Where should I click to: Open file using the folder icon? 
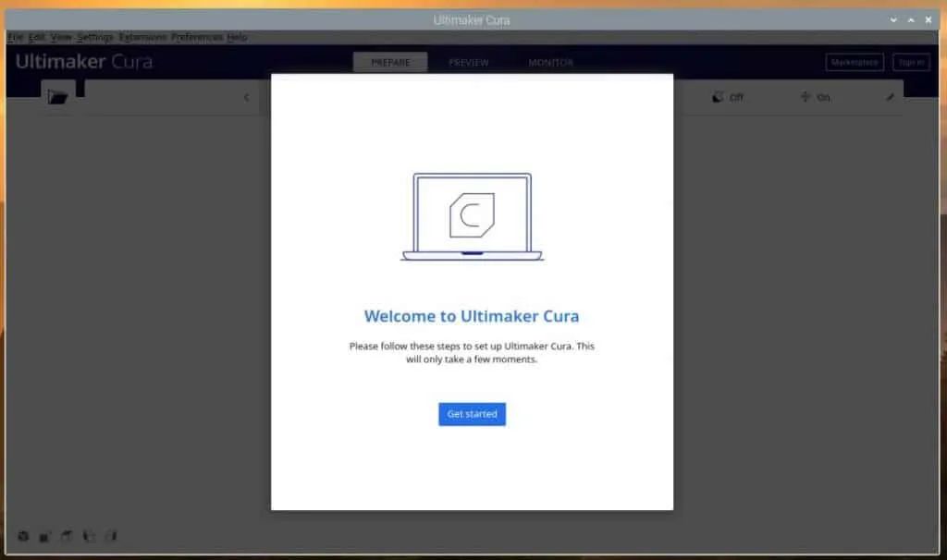pos(57,97)
